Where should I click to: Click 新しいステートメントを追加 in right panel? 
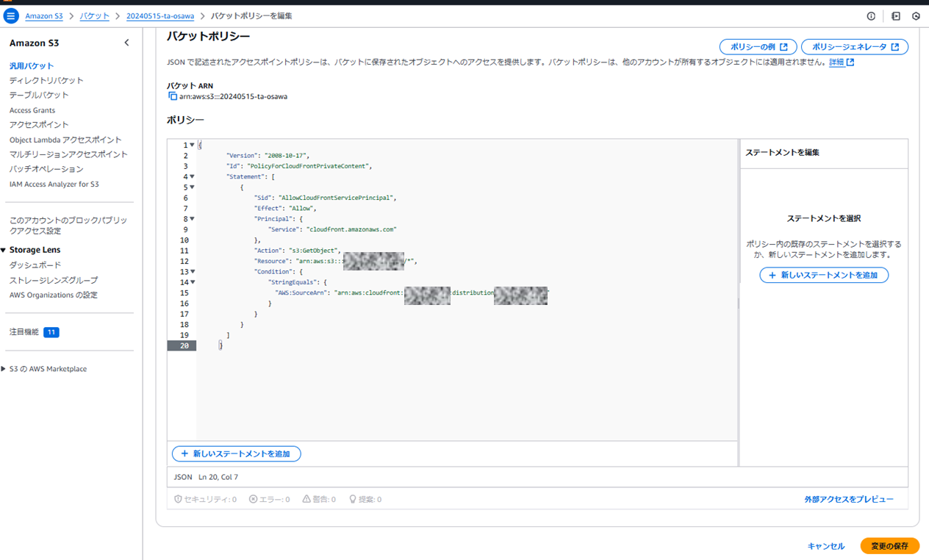(824, 275)
